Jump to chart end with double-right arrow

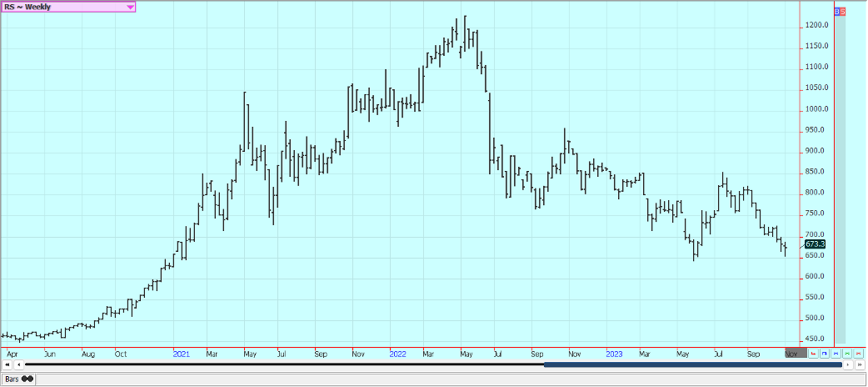(860, 364)
